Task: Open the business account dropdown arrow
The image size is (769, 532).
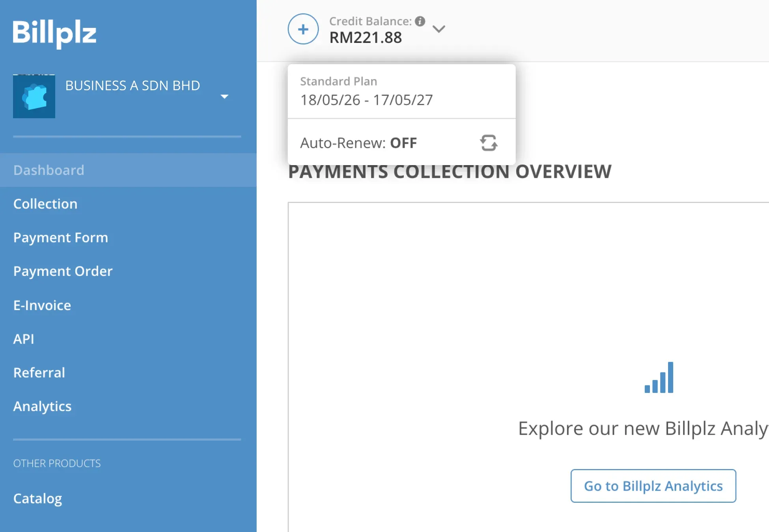Action: (224, 97)
